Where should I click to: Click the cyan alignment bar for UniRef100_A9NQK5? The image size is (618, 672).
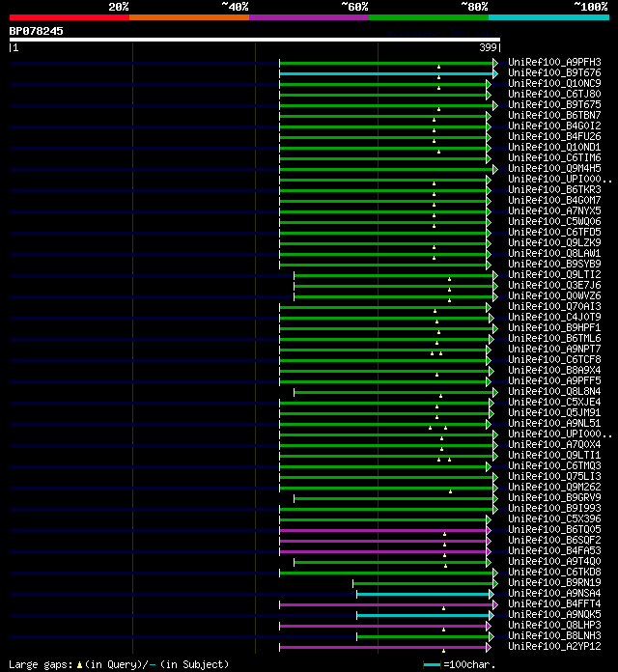pyautogui.click(x=423, y=615)
